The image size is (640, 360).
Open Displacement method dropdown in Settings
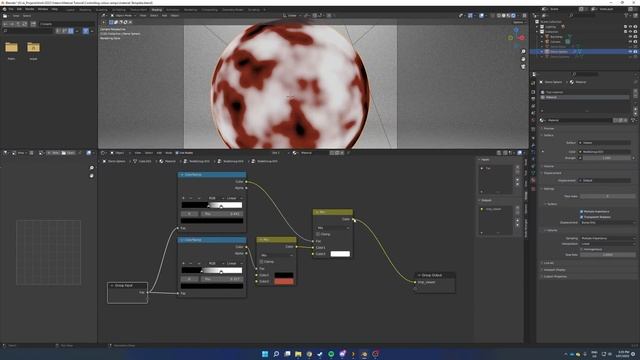coord(607,222)
